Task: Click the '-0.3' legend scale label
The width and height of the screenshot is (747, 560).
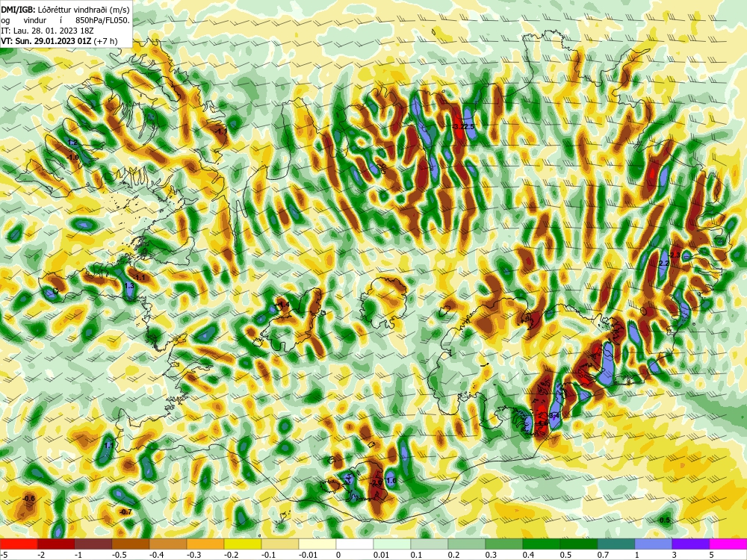Action: [x=195, y=555]
